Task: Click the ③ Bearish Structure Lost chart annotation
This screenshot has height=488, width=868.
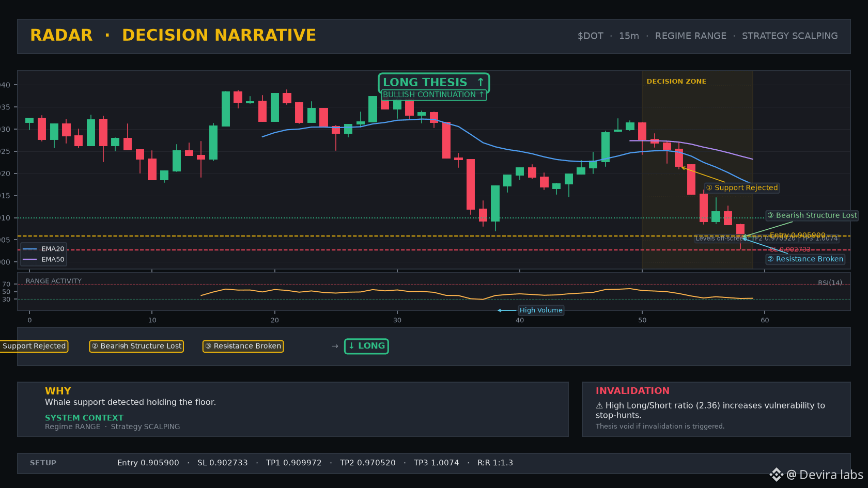Action: [812, 215]
